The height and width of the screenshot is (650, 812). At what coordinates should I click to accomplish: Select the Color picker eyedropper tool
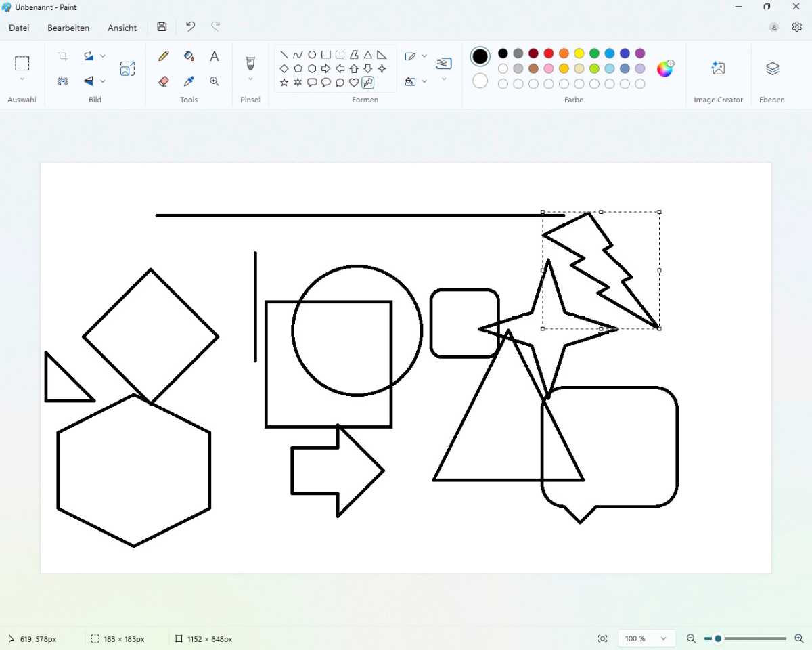189,81
